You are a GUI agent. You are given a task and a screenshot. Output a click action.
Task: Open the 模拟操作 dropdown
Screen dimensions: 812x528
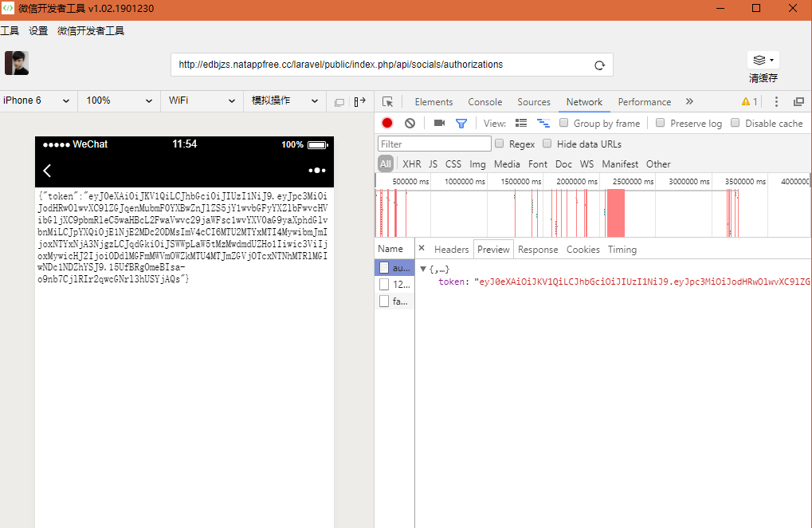284,100
